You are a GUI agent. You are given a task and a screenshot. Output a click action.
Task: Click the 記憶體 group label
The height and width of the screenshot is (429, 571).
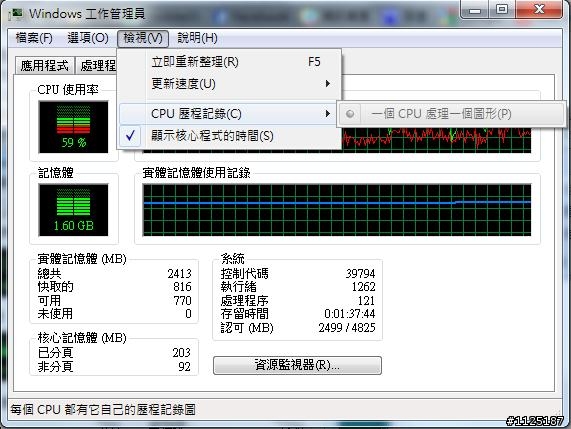pyautogui.click(x=56, y=173)
